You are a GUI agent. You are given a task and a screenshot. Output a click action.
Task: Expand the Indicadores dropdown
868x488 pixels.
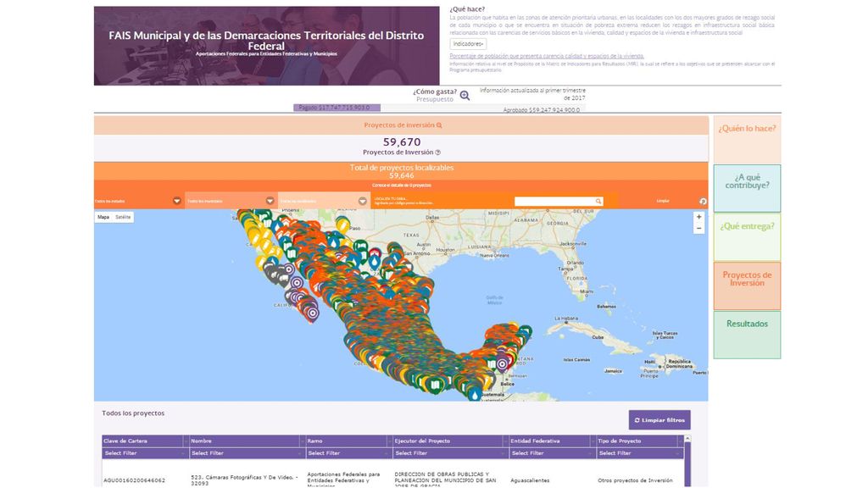[x=468, y=44]
